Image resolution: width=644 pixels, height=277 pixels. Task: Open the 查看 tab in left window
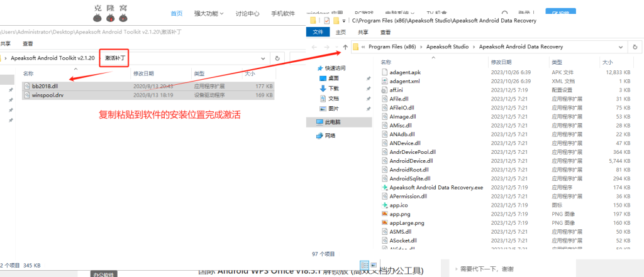coord(28,43)
